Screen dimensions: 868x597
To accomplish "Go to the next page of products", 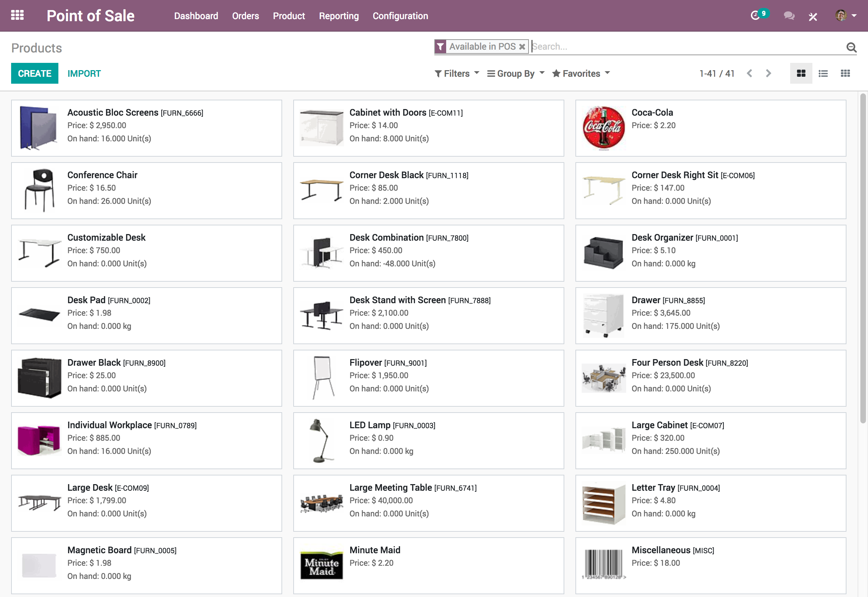I will point(768,73).
